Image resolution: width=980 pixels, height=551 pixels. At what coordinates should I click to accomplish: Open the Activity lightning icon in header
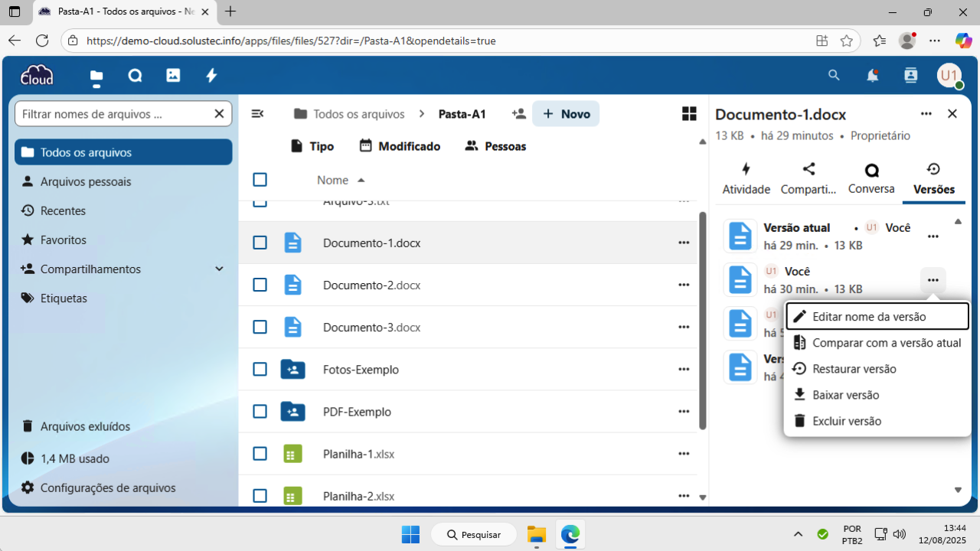pyautogui.click(x=211, y=75)
